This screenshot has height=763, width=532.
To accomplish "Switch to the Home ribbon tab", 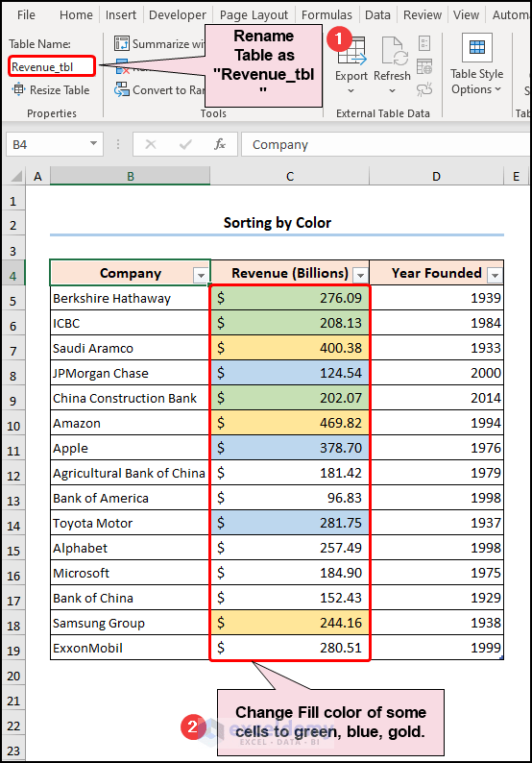I will 76,15.
